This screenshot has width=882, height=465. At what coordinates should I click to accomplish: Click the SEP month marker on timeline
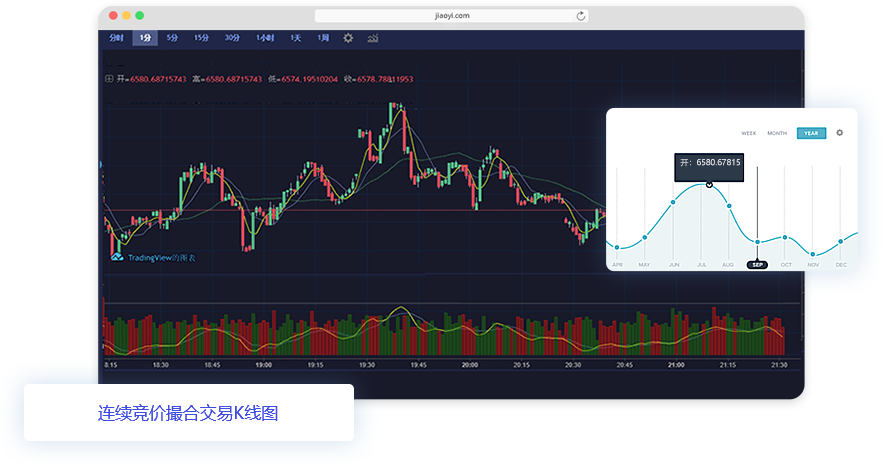coord(757,265)
